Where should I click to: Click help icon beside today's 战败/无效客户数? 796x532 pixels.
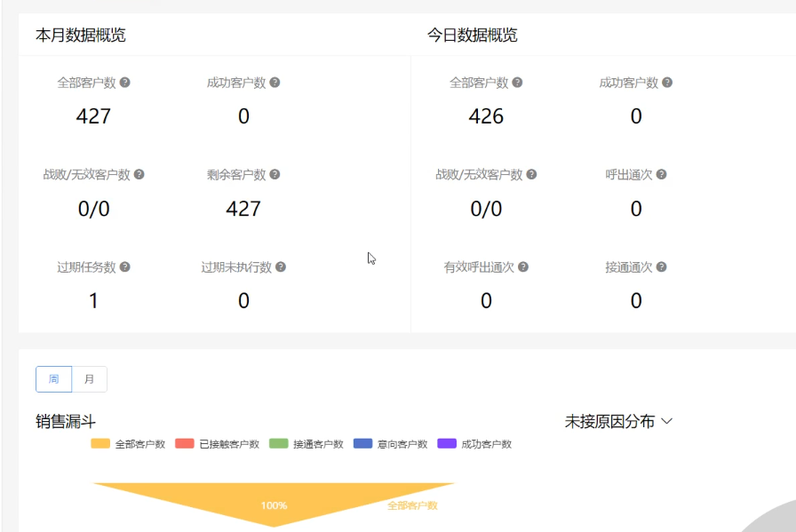pyautogui.click(x=531, y=174)
